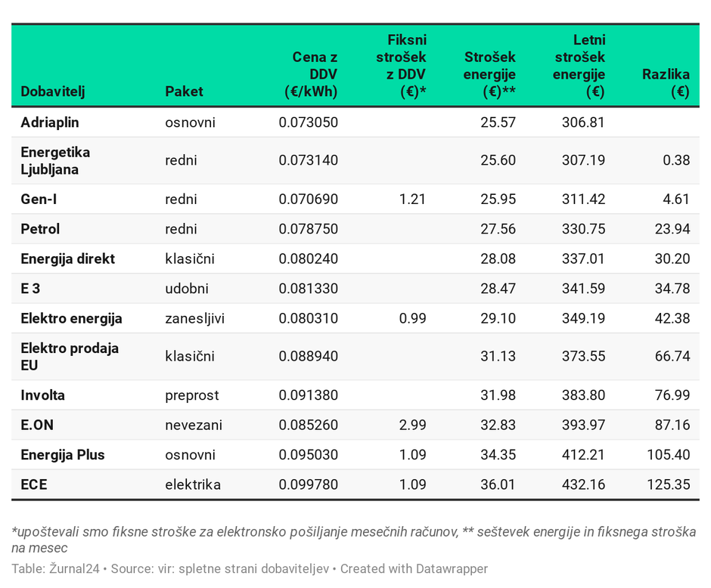Open the Created with Datawrapper link
The width and height of the screenshot is (711, 588).
414,568
